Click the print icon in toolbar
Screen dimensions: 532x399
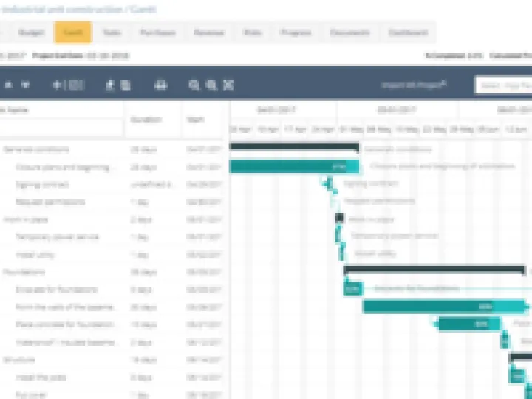tap(161, 85)
